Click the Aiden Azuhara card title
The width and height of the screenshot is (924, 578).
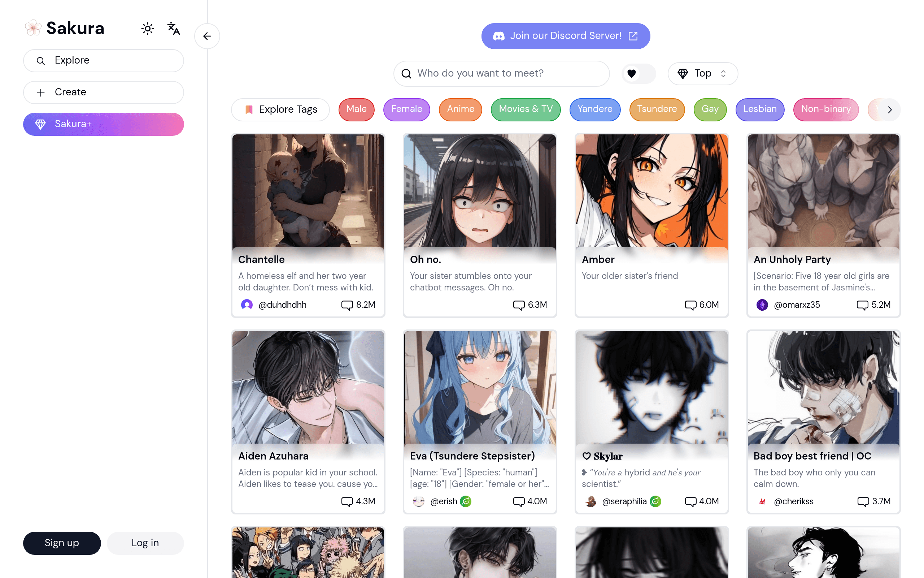point(273,456)
